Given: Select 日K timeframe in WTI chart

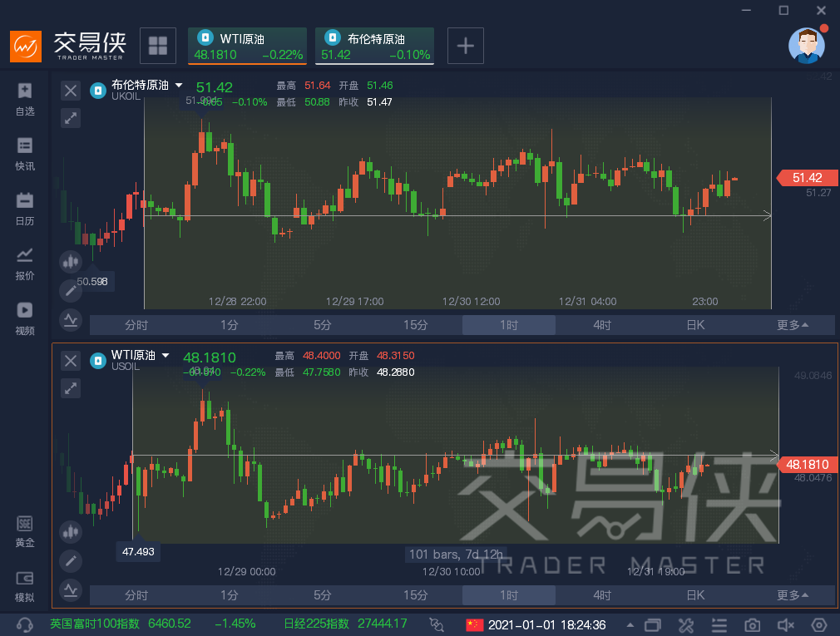Looking at the screenshot, I should [695, 595].
